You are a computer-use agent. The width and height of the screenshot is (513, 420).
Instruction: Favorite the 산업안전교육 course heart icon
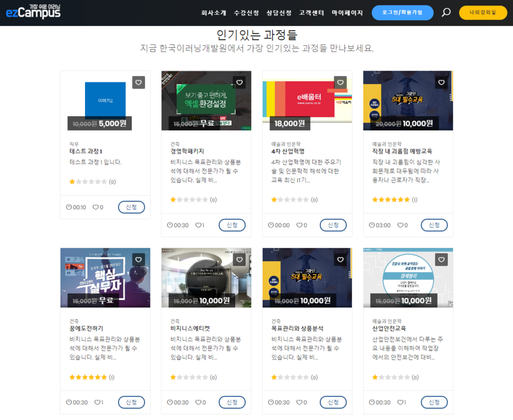click(441, 260)
